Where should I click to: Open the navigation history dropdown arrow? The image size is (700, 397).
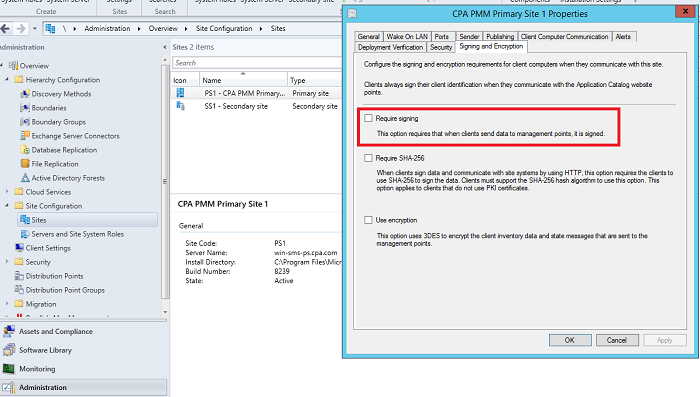pyautogui.click(x=34, y=29)
